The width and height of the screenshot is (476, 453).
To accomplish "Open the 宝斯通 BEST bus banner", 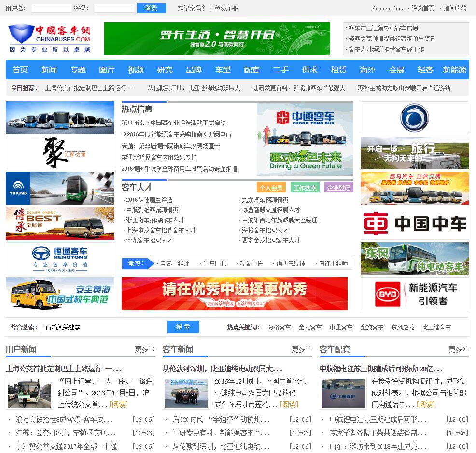I will 60,223.
